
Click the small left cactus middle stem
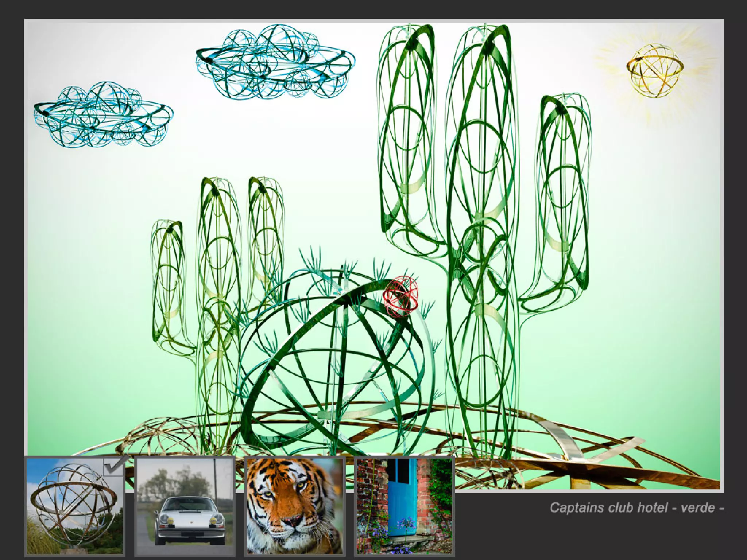coord(219,292)
